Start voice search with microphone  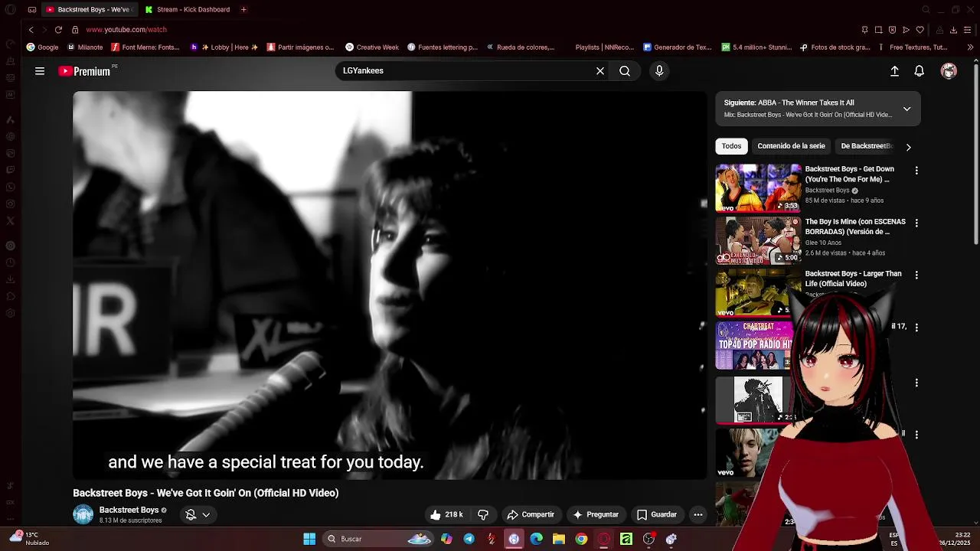point(659,71)
